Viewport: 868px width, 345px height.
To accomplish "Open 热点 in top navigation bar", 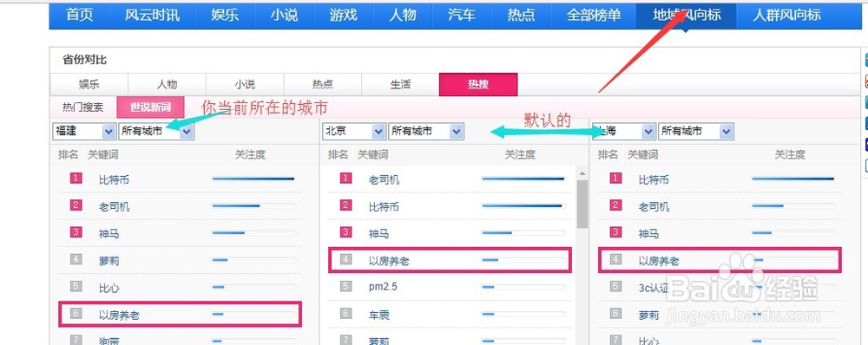I will pos(521,16).
